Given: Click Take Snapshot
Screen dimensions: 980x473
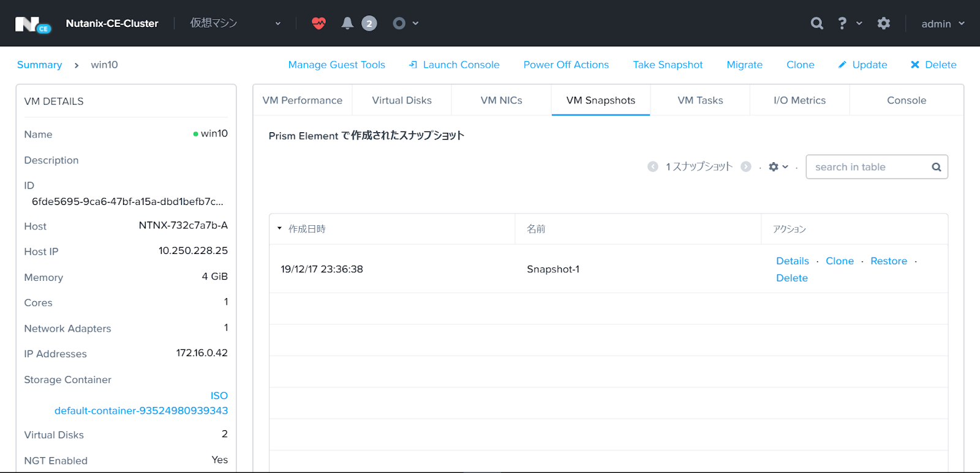Looking at the screenshot, I should 668,65.
